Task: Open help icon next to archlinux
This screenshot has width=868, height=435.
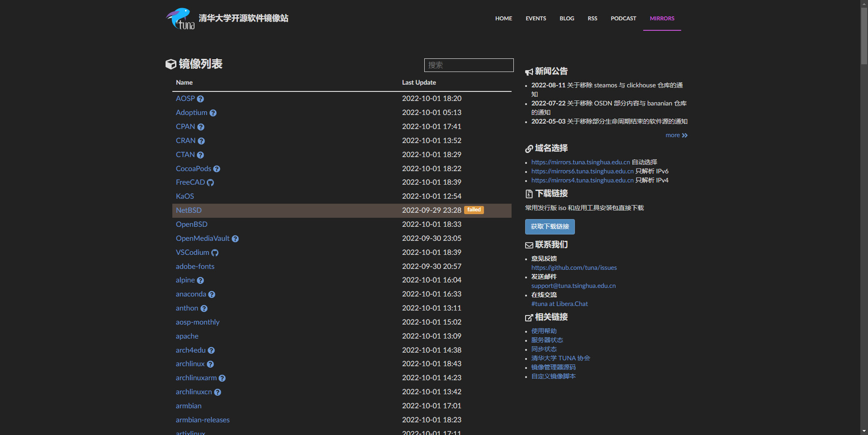Action: [x=210, y=364]
